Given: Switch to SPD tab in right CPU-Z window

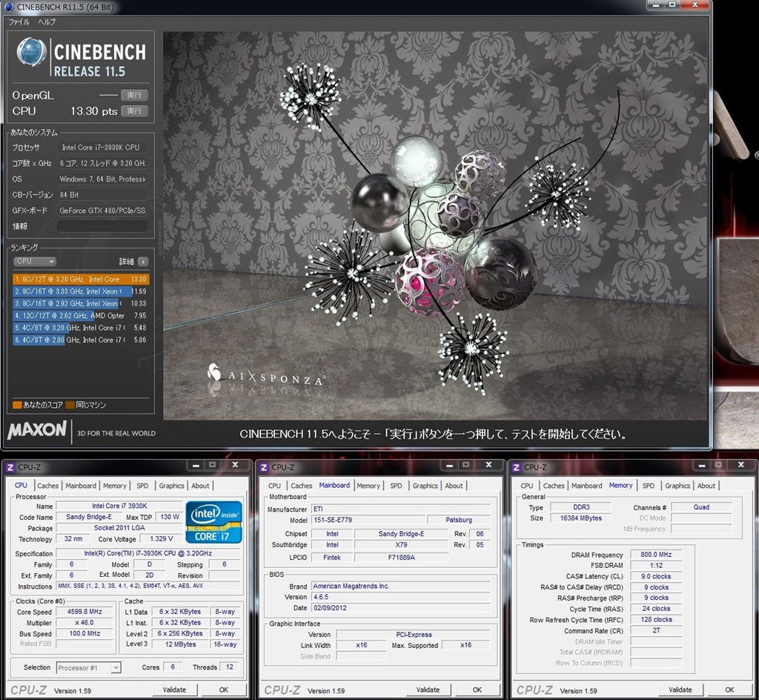Looking at the screenshot, I should pyautogui.click(x=648, y=486).
